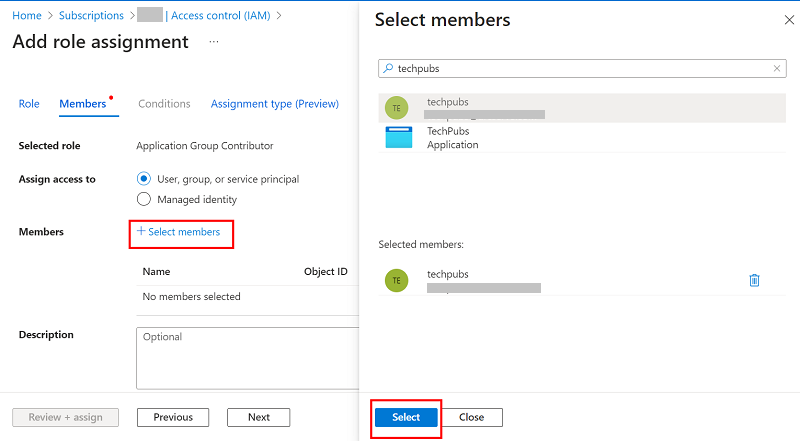Click the Close button in the panel
Screen dimensions: 800x441
click(x=472, y=417)
